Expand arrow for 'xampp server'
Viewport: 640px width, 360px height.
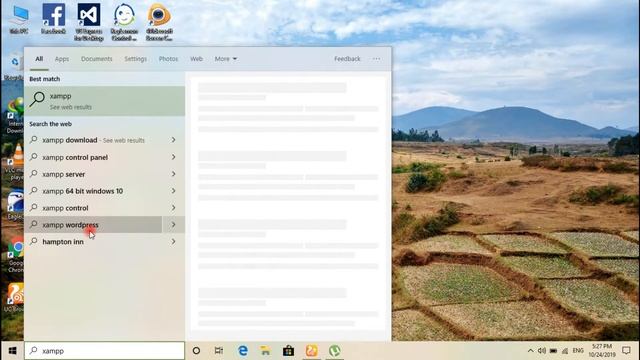(173, 174)
